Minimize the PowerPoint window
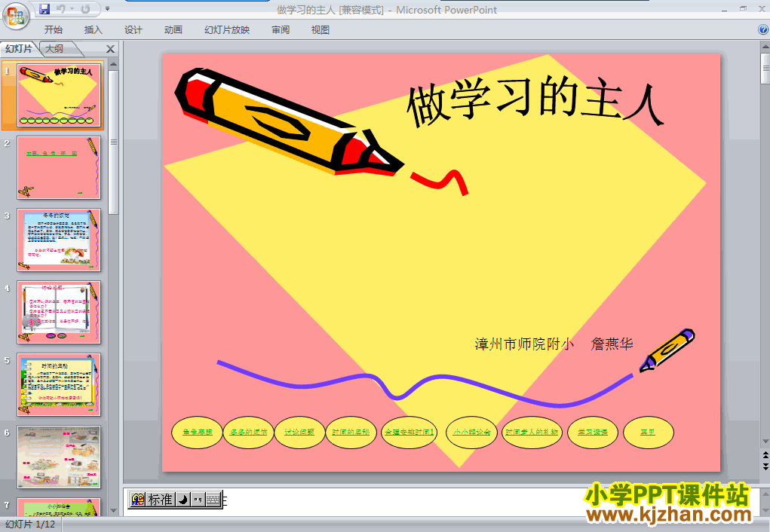 [x=724, y=9]
